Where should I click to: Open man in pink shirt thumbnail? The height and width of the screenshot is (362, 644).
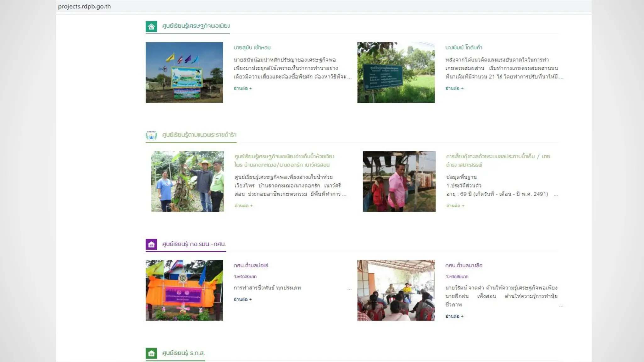[399, 181]
